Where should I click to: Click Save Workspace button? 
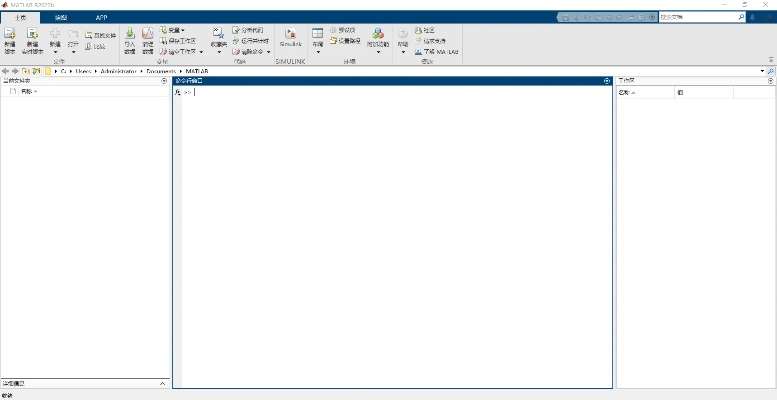click(181, 41)
